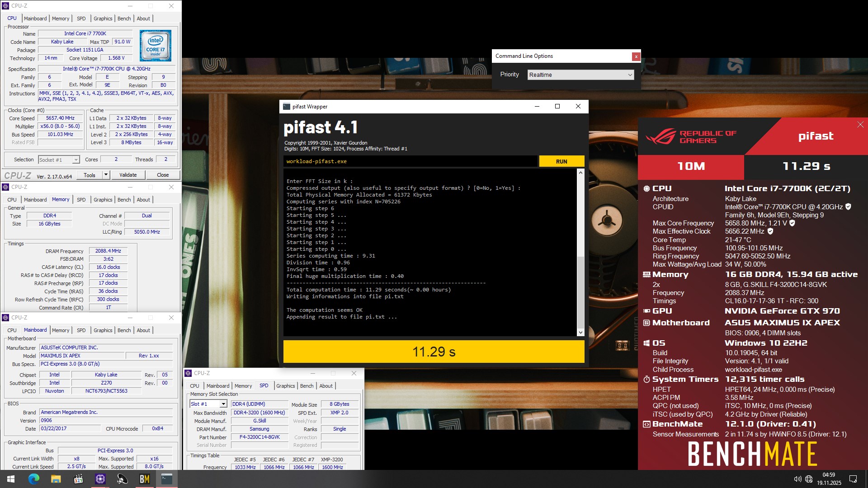This screenshot has width=868, height=488.
Task: Click the speaker app icon in taskbar
Action: coord(122,479)
